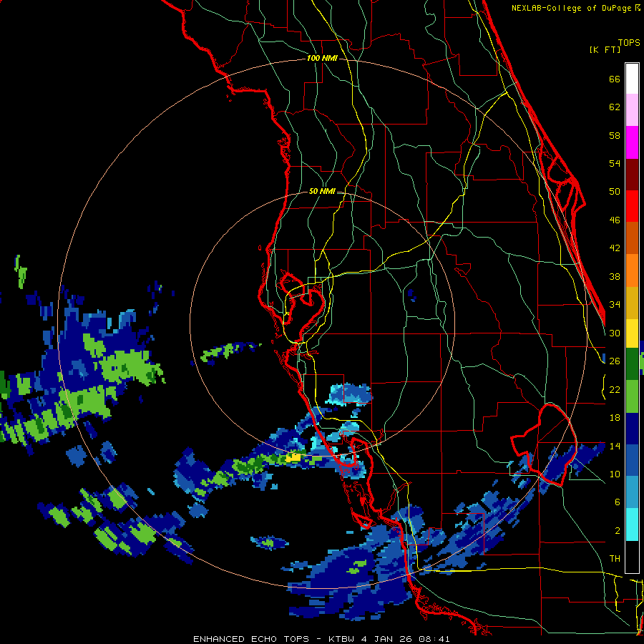Screen dimensions: 644x644
Task: Click the light pink legend swatch
Action: 632,109
